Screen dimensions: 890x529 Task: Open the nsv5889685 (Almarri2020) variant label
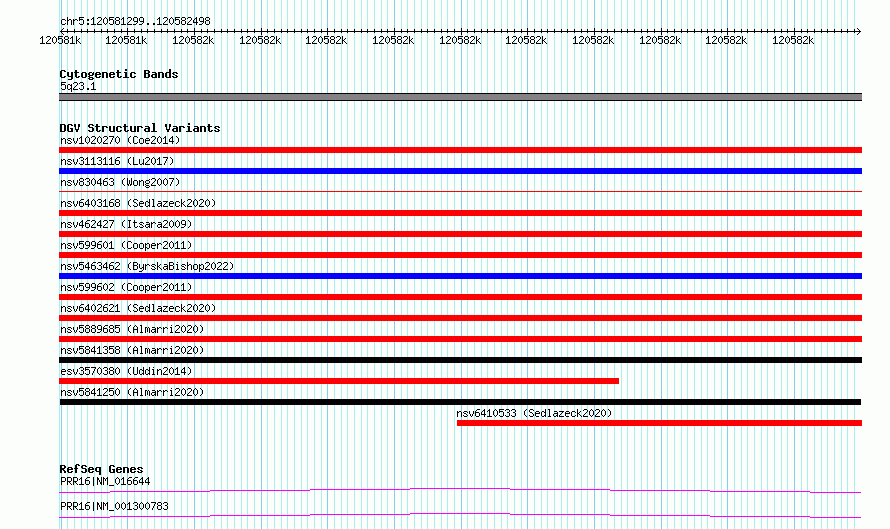coord(132,329)
